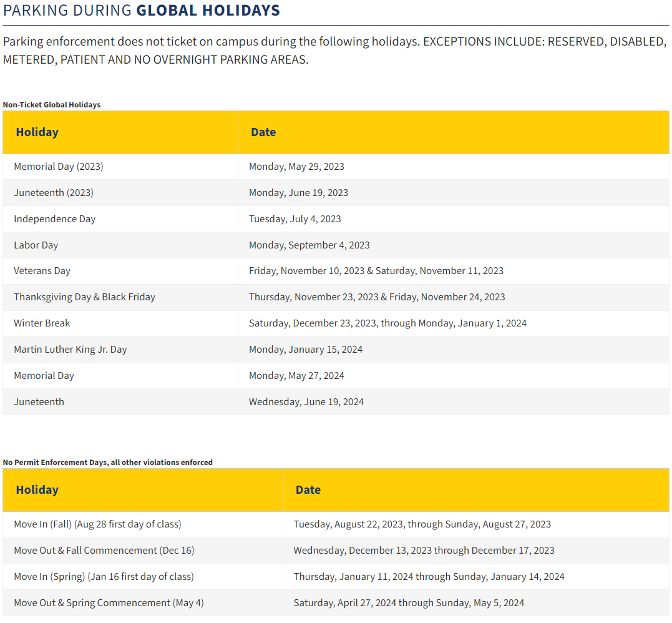This screenshot has width=672, height=623.
Task: Click the Holiday column header in first table
Action: pos(37,132)
